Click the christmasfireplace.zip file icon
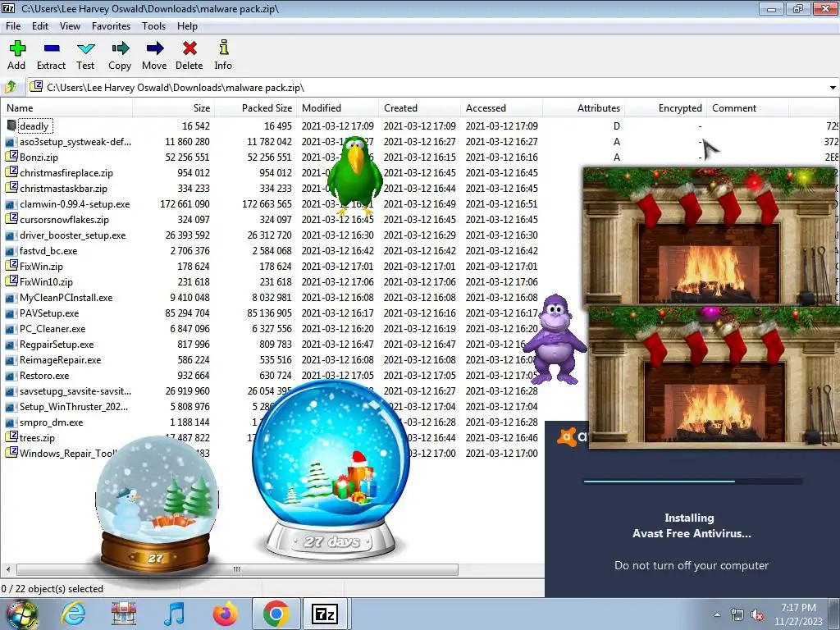 (11, 172)
